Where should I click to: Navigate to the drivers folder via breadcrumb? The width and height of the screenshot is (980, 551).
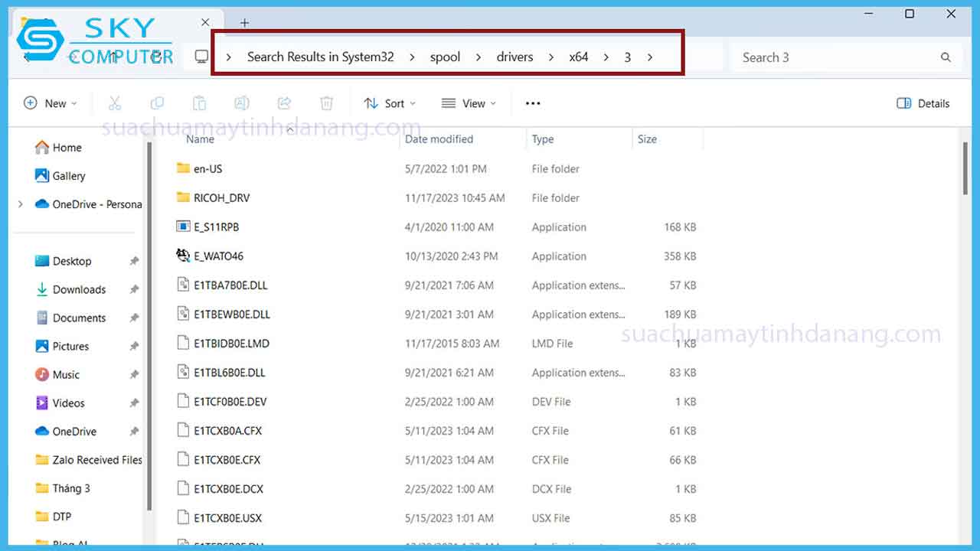pyautogui.click(x=514, y=57)
